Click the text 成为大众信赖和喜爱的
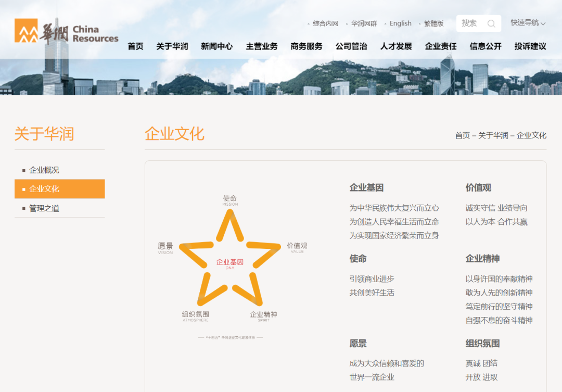The image size is (562, 392). pyautogui.click(x=387, y=364)
